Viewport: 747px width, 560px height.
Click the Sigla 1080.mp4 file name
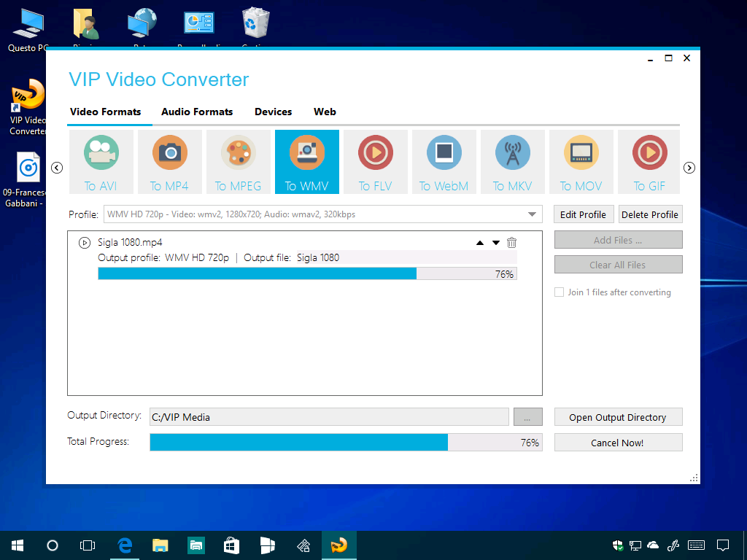point(130,242)
